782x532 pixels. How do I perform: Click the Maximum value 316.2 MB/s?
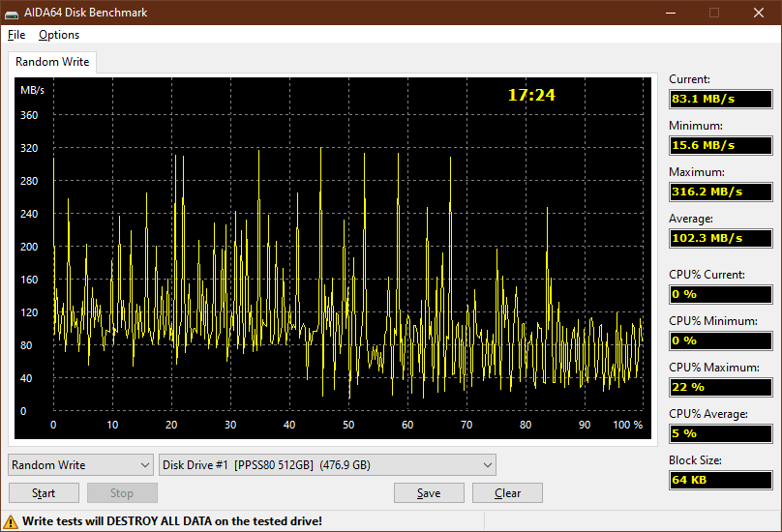coord(721,192)
